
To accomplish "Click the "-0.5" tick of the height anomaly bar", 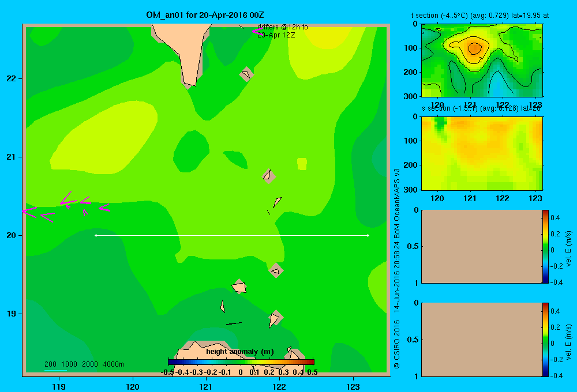I will (168, 372).
